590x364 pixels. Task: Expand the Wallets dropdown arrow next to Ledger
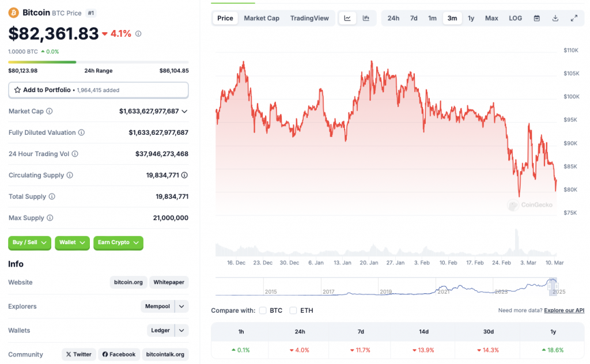point(181,331)
